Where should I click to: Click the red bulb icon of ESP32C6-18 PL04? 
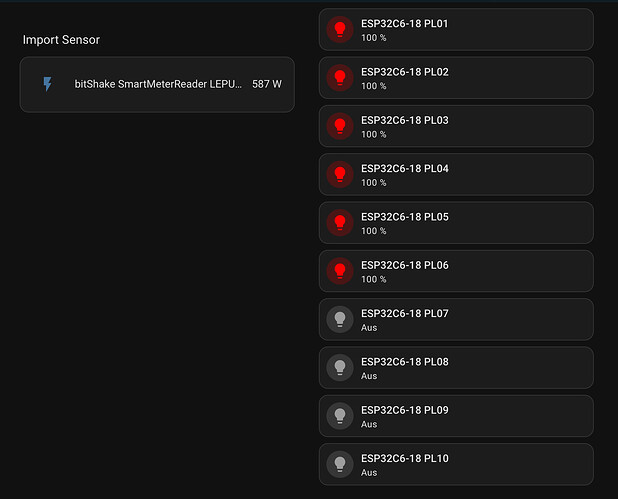[x=340, y=174]
